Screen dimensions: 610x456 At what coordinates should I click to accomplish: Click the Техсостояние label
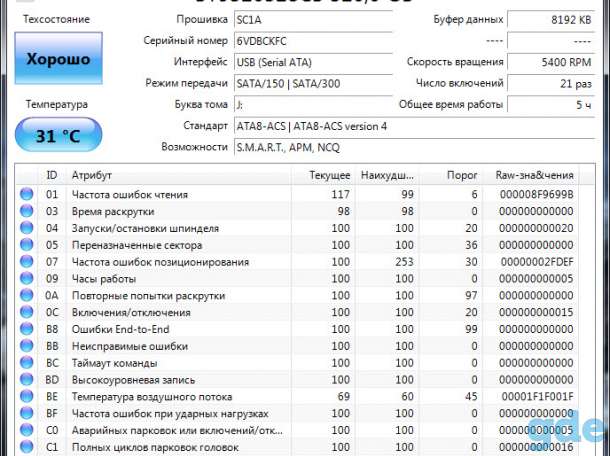click(56, 19)
